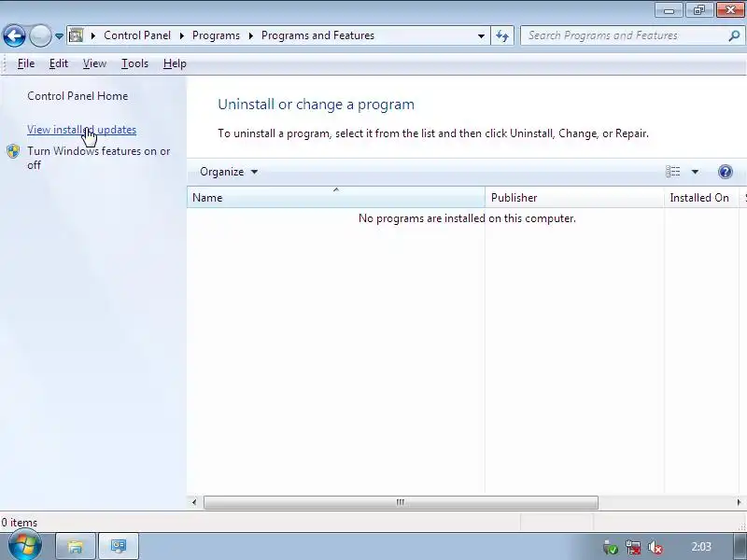Refresh the Programs and Features view
747x560 pixels.
pos(502,35)
